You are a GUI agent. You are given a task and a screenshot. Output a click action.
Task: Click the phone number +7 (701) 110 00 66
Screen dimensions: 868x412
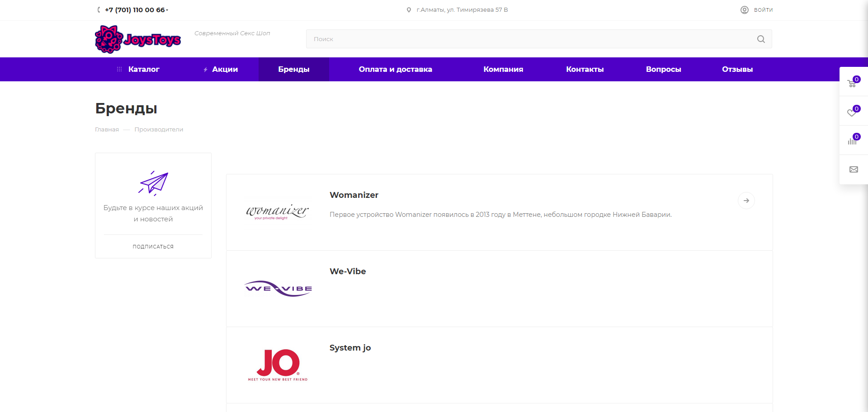(x=135, y=10)
